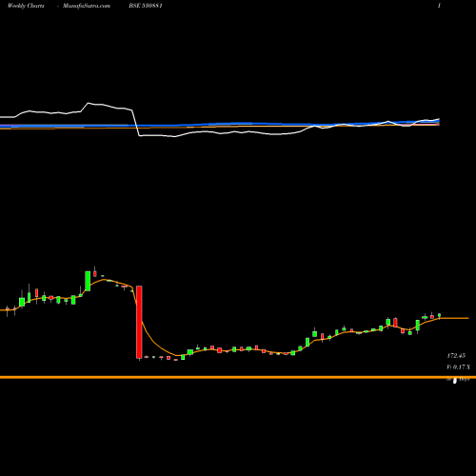This screenshot has height=476, width=476.
Task: Click the BSE stock code label
Action: click(x=146, y=6)
